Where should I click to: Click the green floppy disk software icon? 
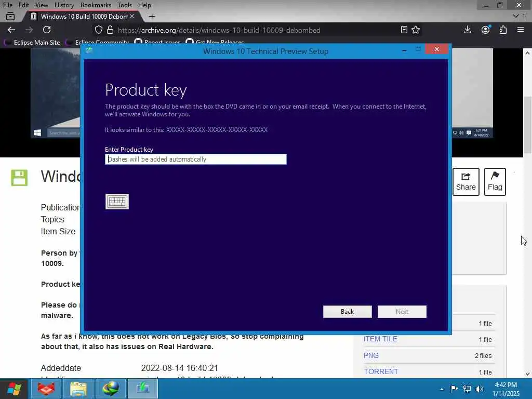coord(19,178)
